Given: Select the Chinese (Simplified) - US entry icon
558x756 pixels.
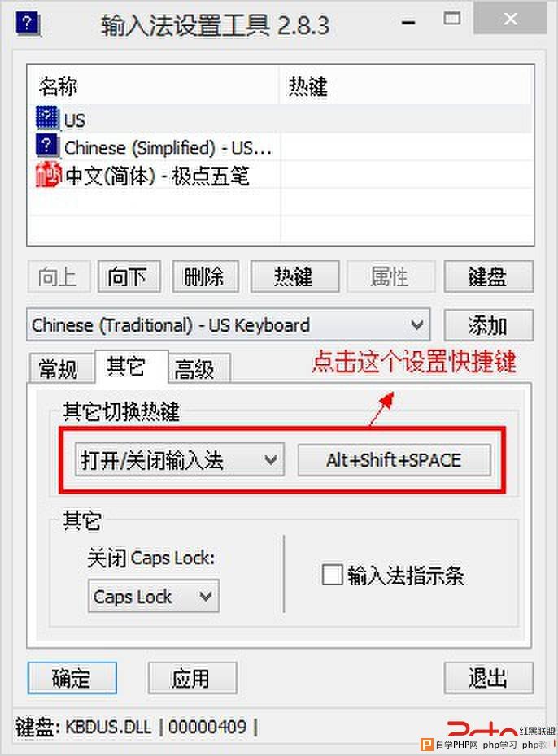Looking at the screenshot, I should coord(47,146).
